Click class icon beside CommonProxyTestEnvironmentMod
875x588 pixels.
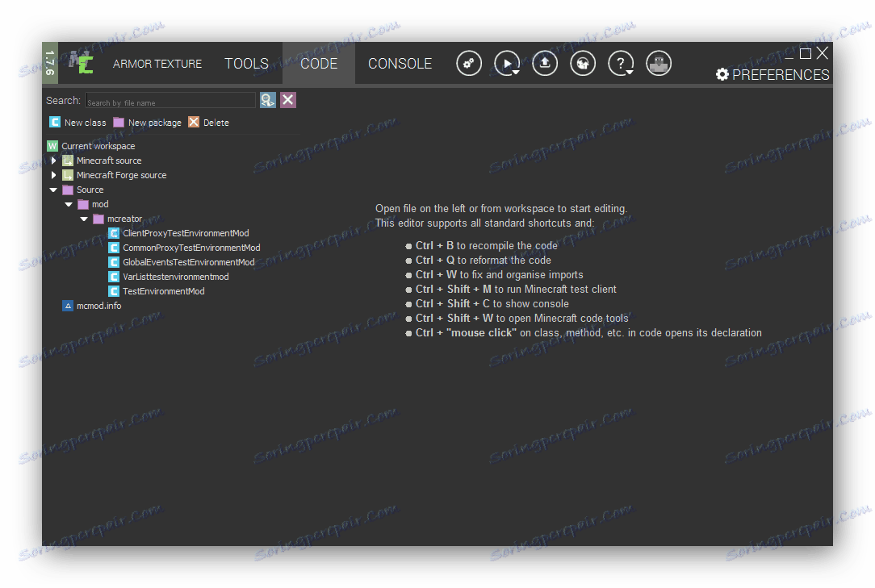114,248
